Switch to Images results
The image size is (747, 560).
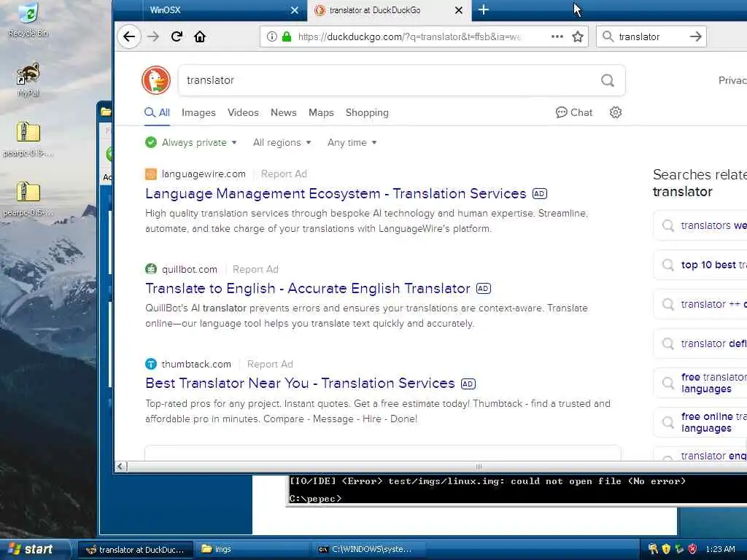198,113
